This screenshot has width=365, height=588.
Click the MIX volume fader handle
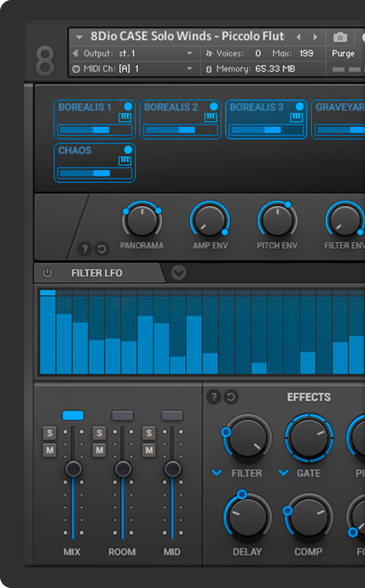click(x=73, y=469)
